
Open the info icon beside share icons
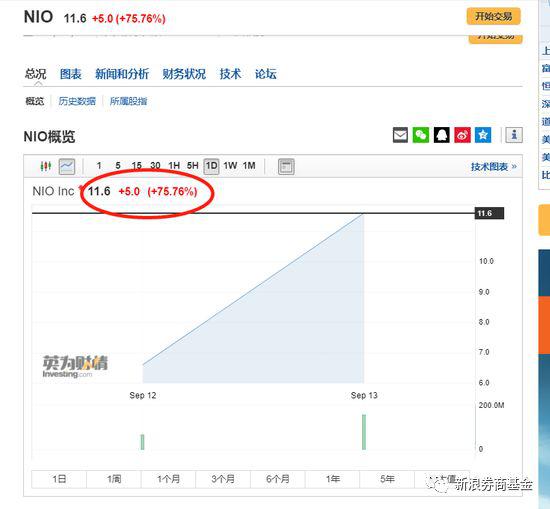tap(514, 135)
